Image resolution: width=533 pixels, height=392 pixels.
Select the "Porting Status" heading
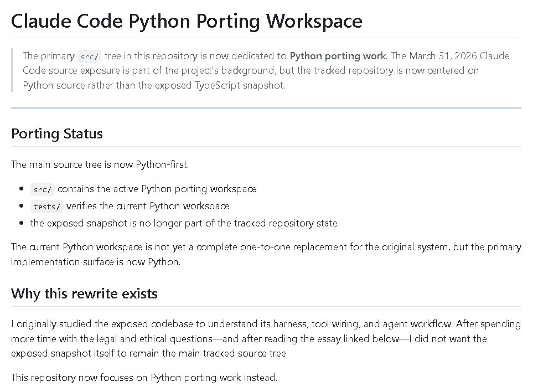coord(57,134)
